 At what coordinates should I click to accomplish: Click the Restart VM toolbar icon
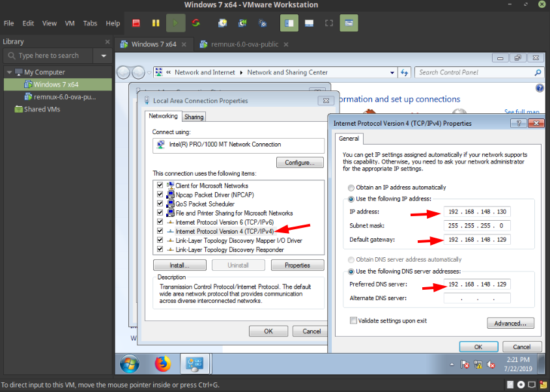(195, 23)
